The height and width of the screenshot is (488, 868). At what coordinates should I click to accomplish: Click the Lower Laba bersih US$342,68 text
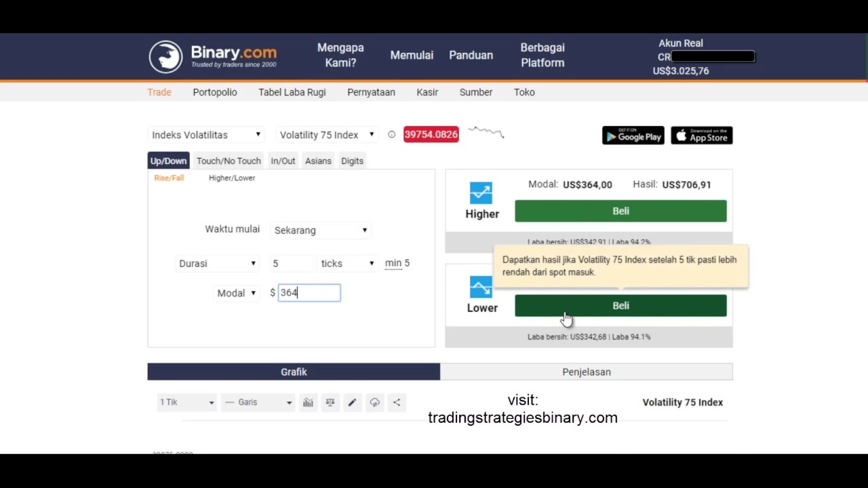point(567,337)
